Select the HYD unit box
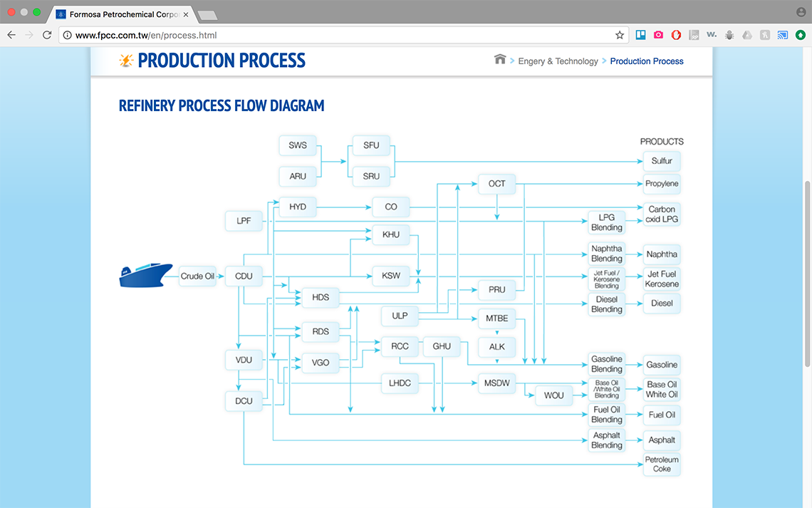This screenshot has height=508, width=812. 298,207
